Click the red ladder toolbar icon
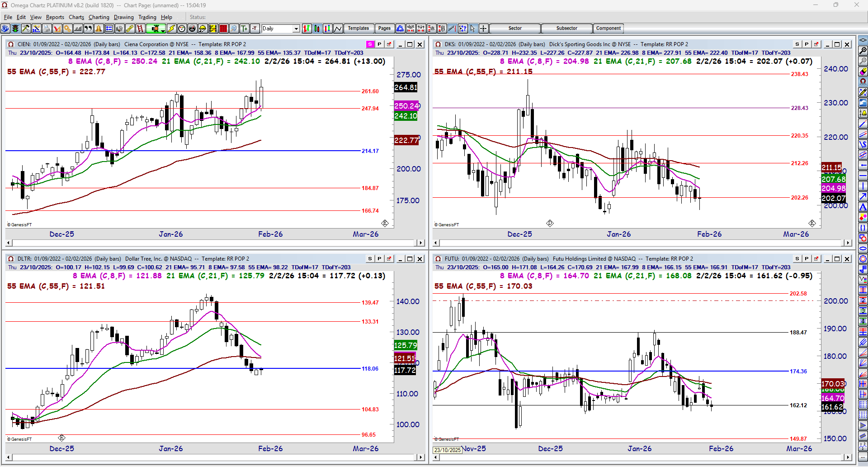Viewport: 868px width, 467px height. coord(140,29)
